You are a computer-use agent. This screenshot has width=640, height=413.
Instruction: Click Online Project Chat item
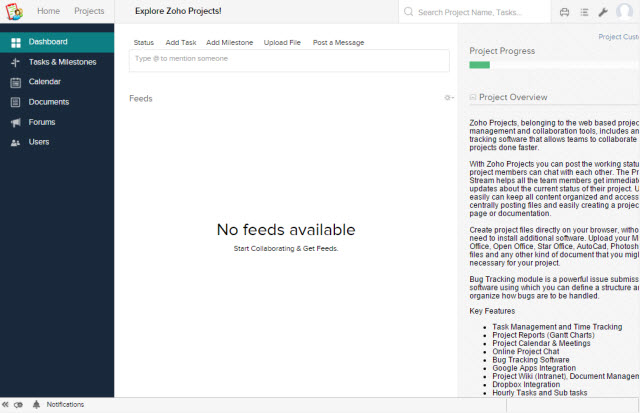pyautogui.click(x=526, y=351)
